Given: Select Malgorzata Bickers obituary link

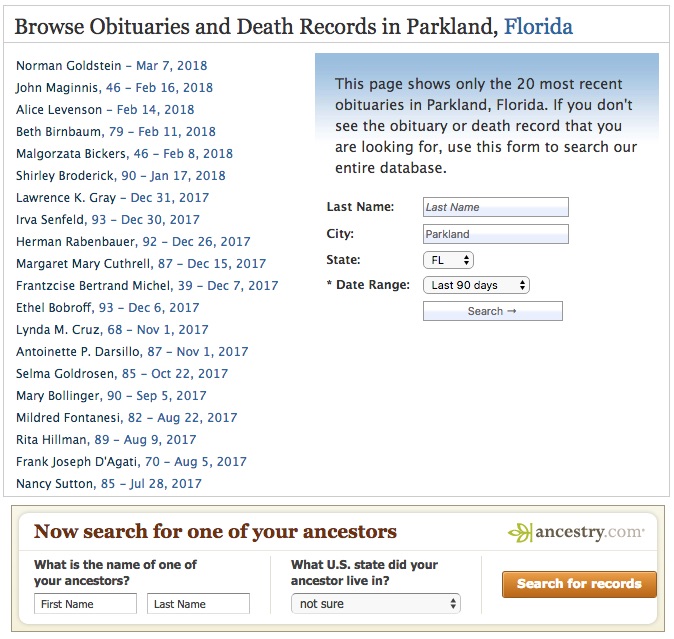Looking at the screenshot, I should point(124,153).
